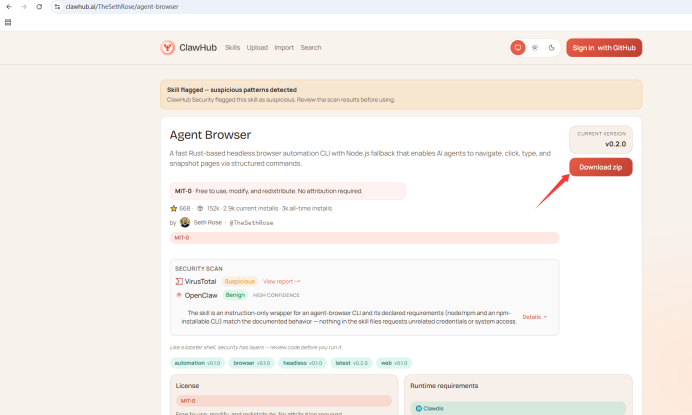Switch to light theme sun icon
The image size is (692, 415).
pos(534,48)
